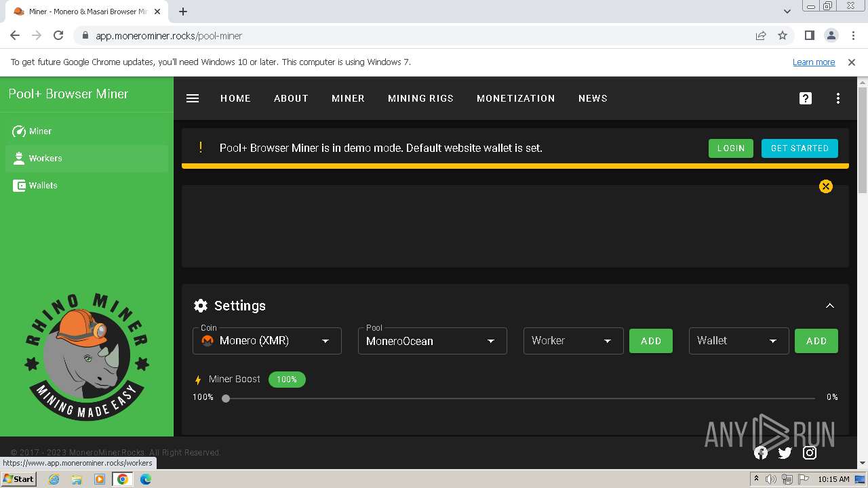The width and height of the screenshot is (868, 488).
Task: Click ADD next to Wallet
Action: coord(816,341)
